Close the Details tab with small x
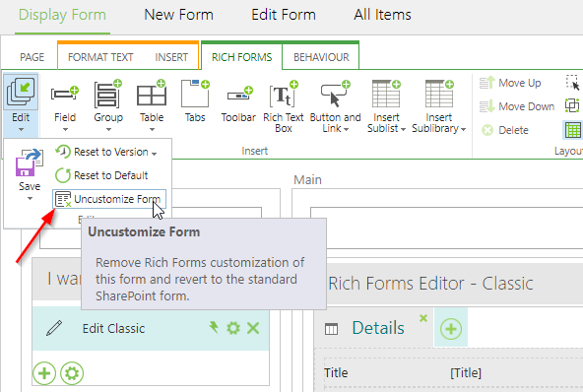 coord(423,318)
